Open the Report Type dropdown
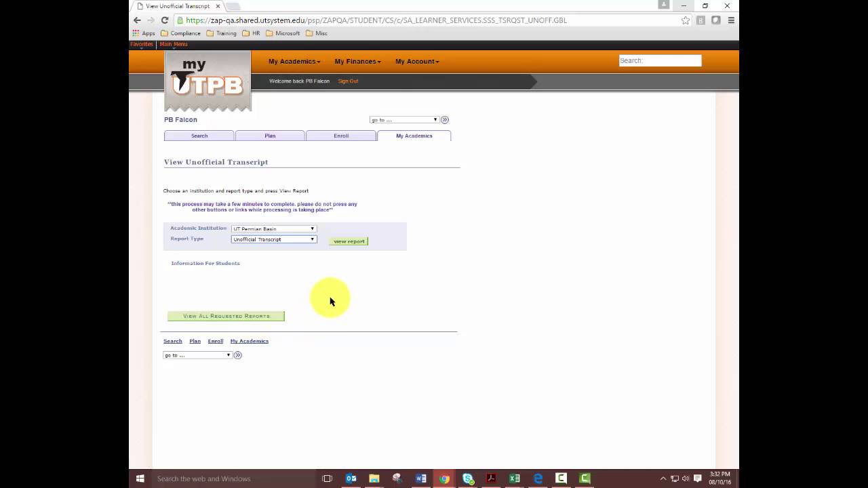This screenshot has width=868, height=488. 273,239
